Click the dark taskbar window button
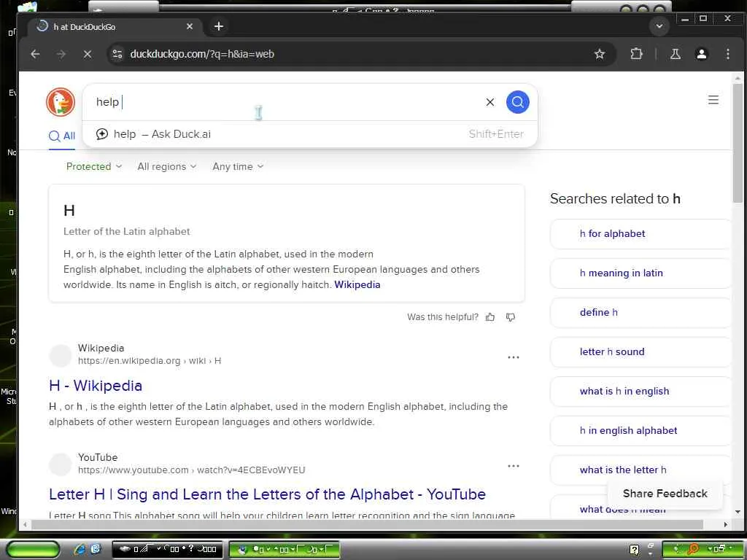The width and height of the screenshot is (747, 560). [169, 549]
